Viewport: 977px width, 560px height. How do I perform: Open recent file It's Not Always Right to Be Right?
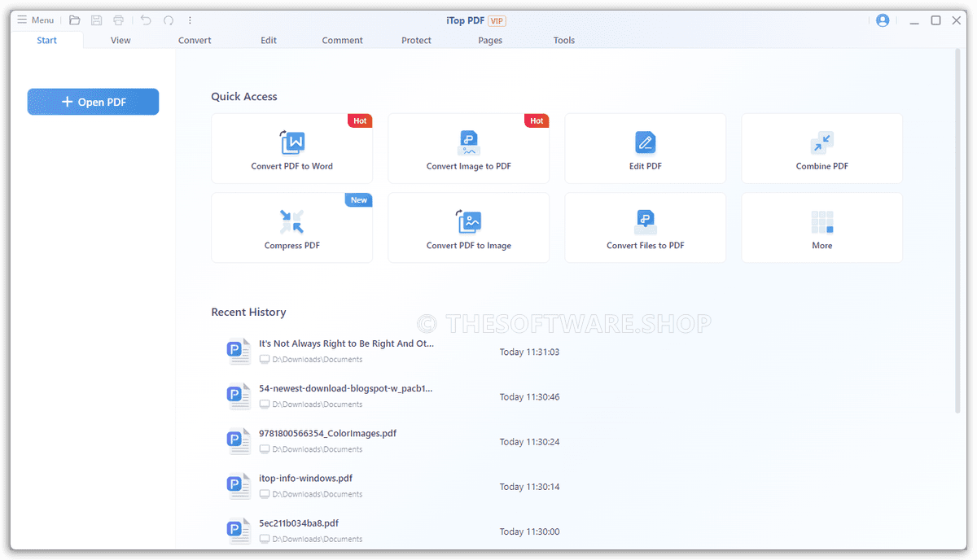click(x=347, y=343)
